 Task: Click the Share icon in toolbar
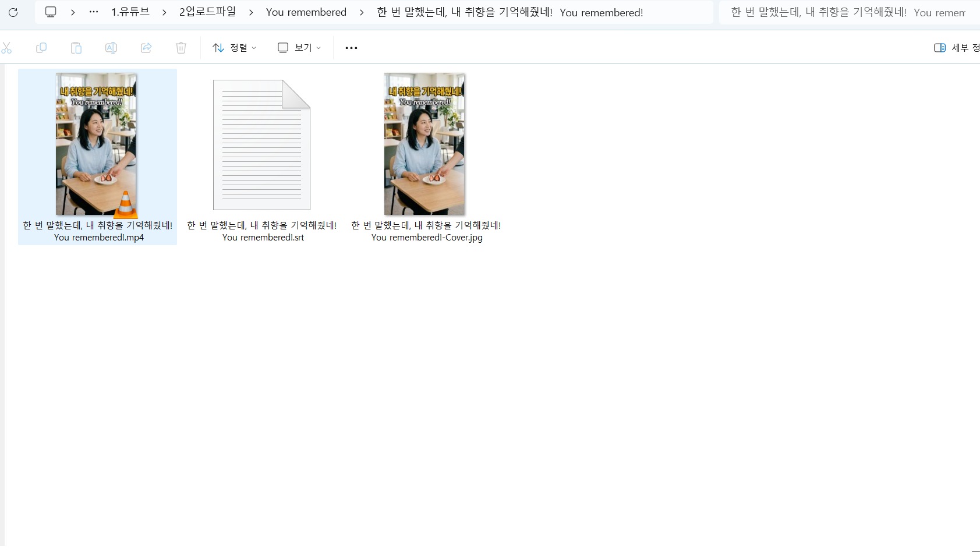click(146, 48)
